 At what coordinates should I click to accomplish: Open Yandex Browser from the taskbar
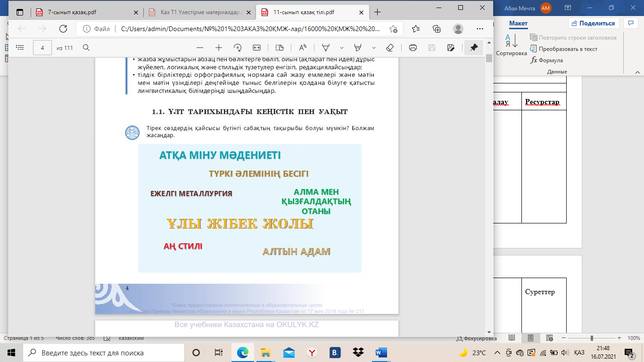tap(312, 353)
